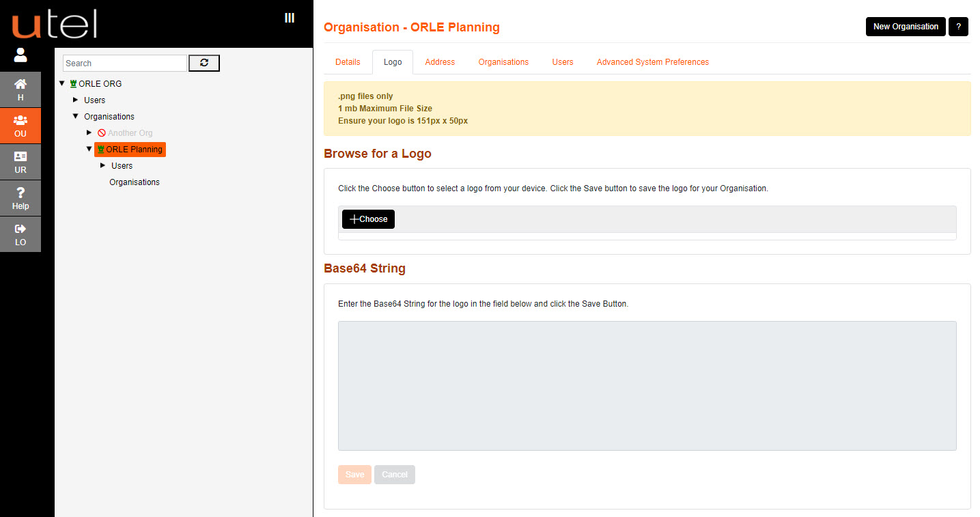The height and width of the screenshot is (517, 980).
Task: Click inside the Search field
Action: coord(124,62)
